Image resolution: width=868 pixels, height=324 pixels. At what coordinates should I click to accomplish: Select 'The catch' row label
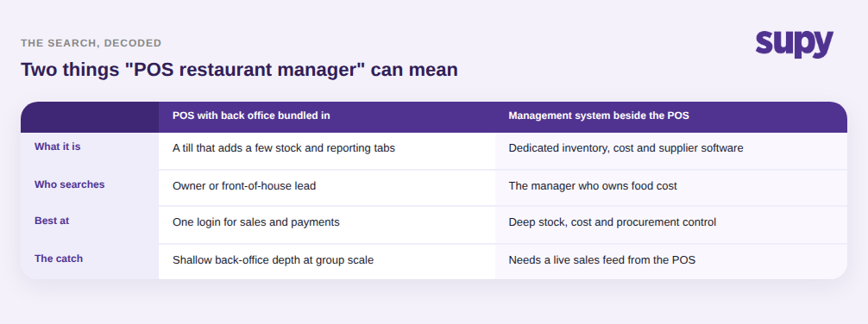tap(59, 259)
